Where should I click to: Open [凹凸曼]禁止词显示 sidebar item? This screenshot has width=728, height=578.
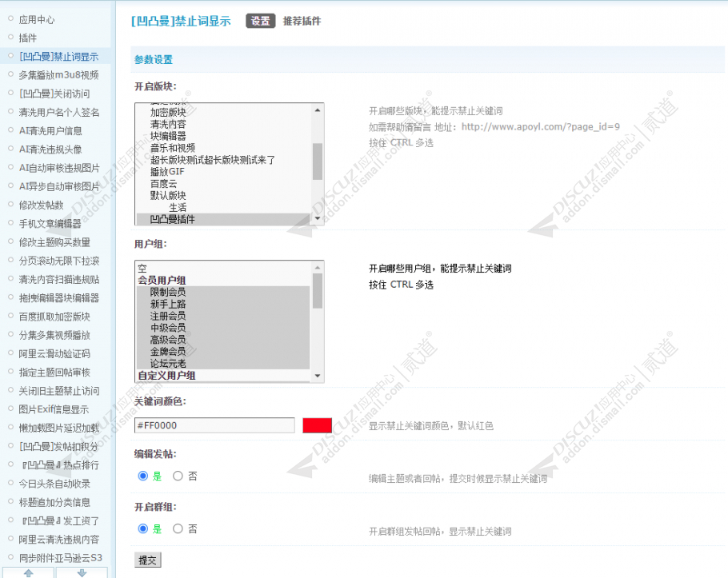tap(59, 57)
